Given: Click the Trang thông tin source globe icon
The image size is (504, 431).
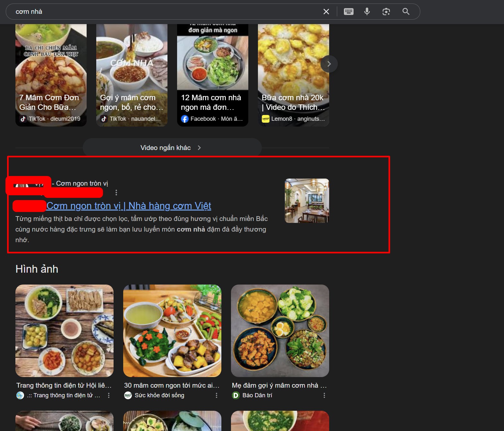Looking at the screenshot, I should coord(20,395).
